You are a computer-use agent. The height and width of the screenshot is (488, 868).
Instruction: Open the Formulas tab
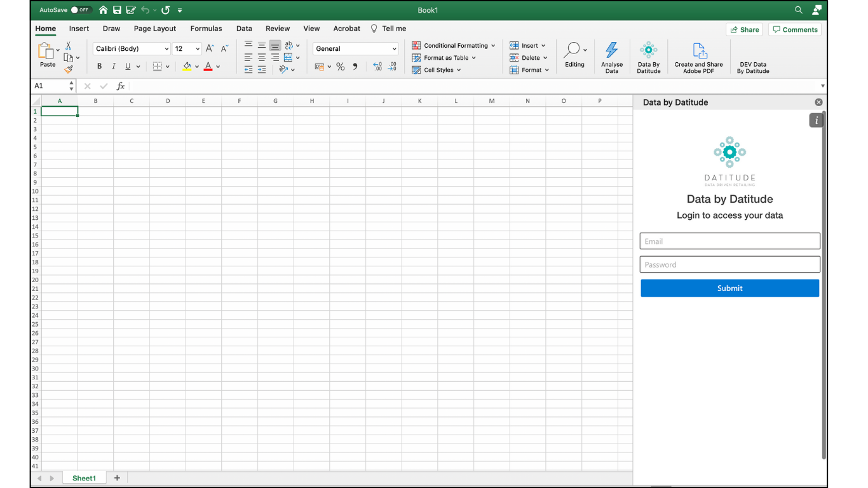[207, 29]
